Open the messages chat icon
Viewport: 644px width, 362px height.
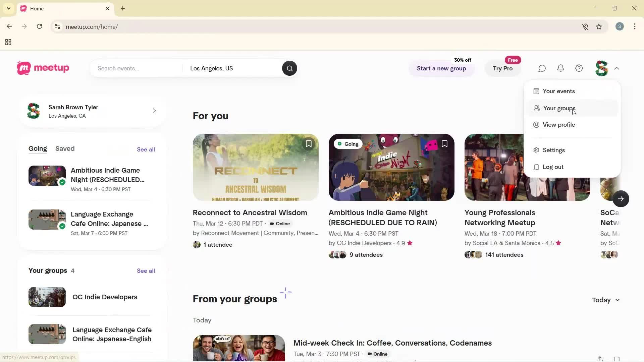pos(542,68)
